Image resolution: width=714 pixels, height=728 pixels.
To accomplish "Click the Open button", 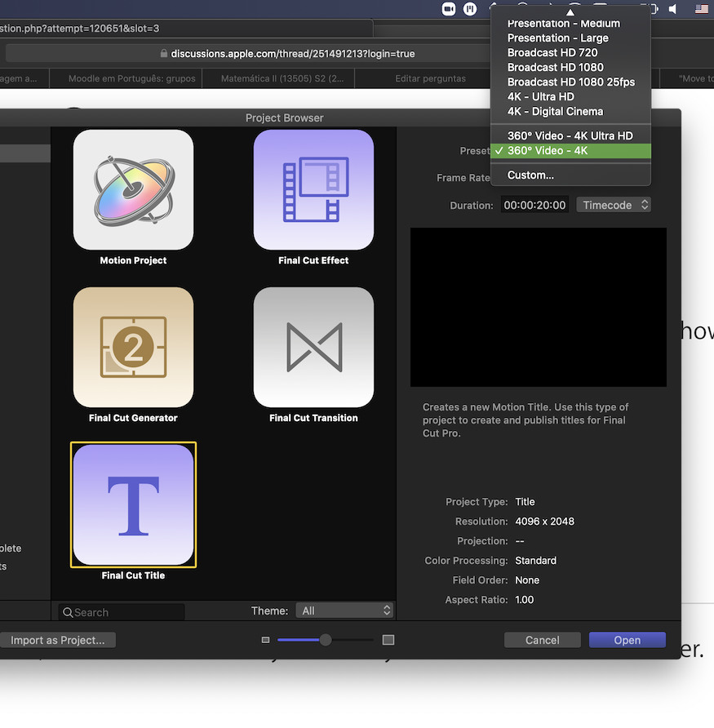I will (x=628, y=640).
